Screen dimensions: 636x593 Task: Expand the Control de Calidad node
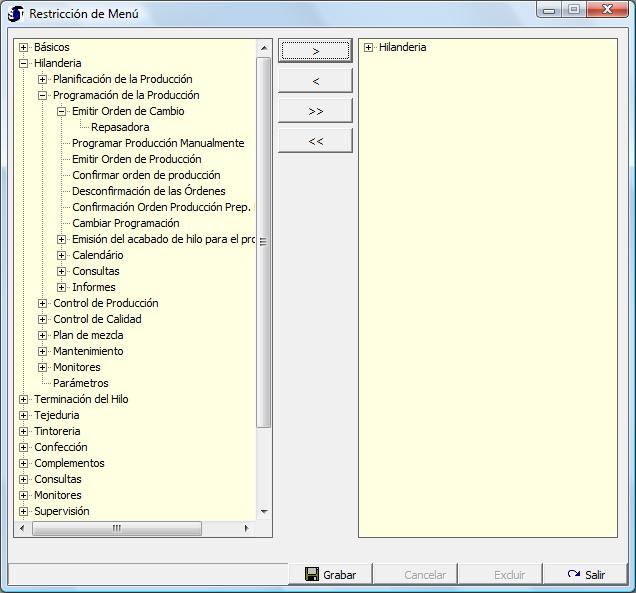coord(43,319)
